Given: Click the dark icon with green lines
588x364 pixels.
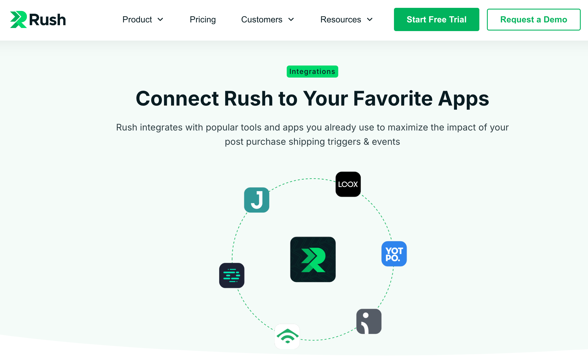Looking at the screenshot, I should point(232,276).
